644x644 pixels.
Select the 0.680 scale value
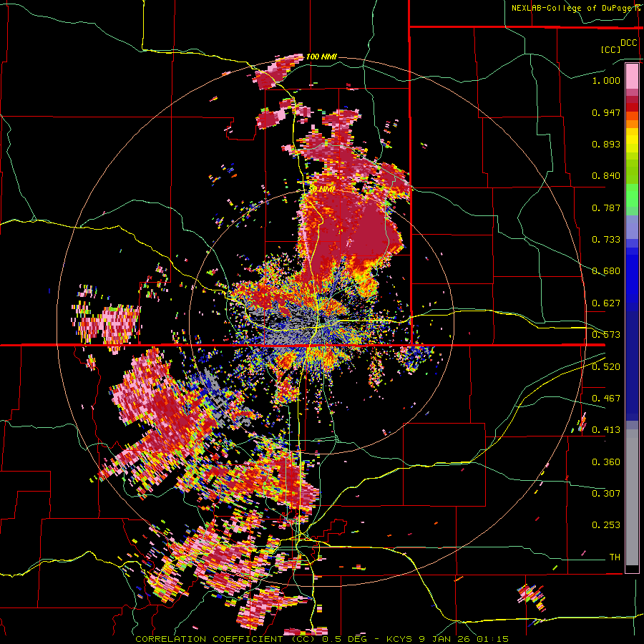(x=606, y=271)
